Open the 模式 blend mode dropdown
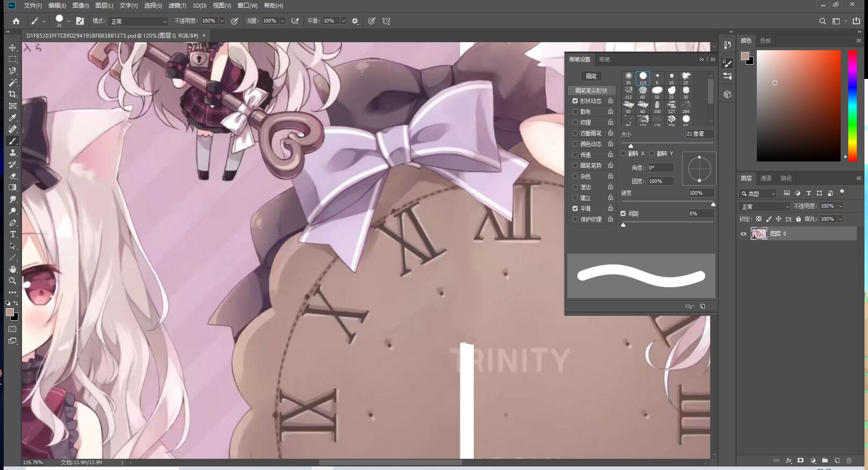This screenshot has height=470, width=868. tap(138, 21)
